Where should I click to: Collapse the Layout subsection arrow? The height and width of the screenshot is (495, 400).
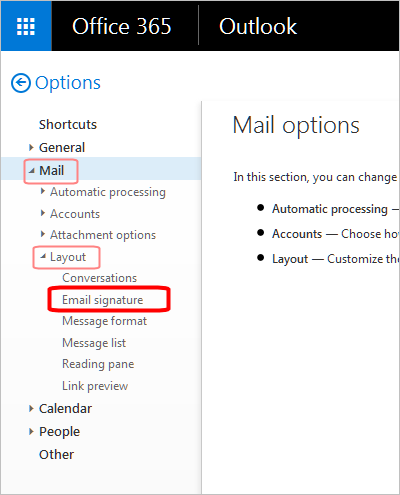(43, 256)
